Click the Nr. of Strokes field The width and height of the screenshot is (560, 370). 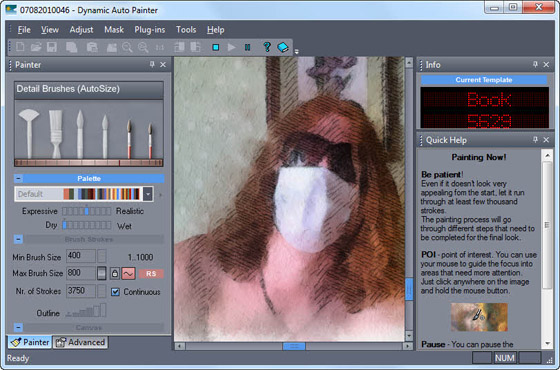(81, 291)
